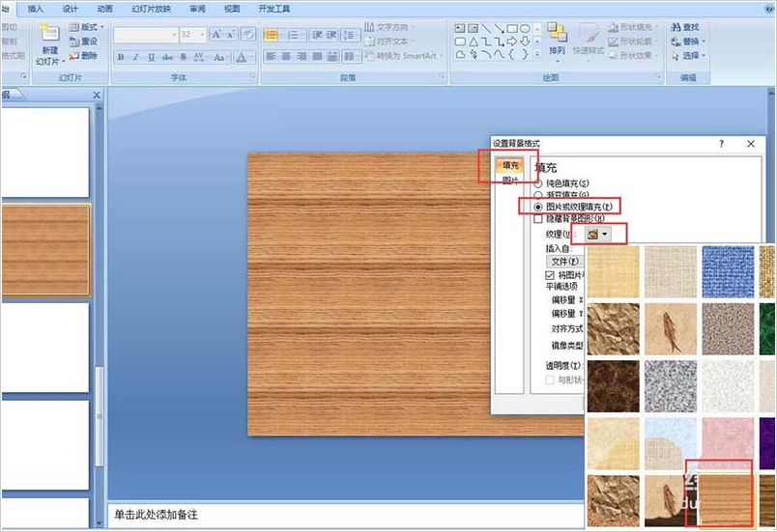Viewport: 777px width, 532px height.
Task: Open the 插入 (Insert) ribbon tab
Action: coord(36,9)
